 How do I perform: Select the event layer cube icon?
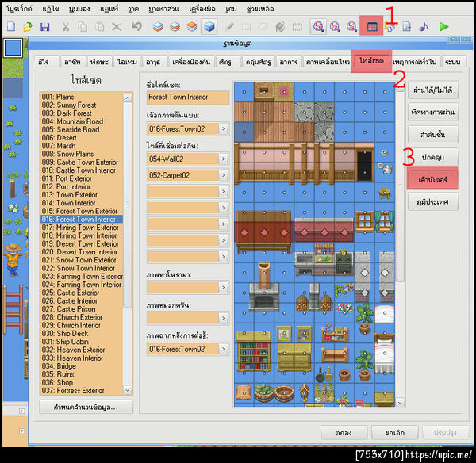[x=209, y=27]
